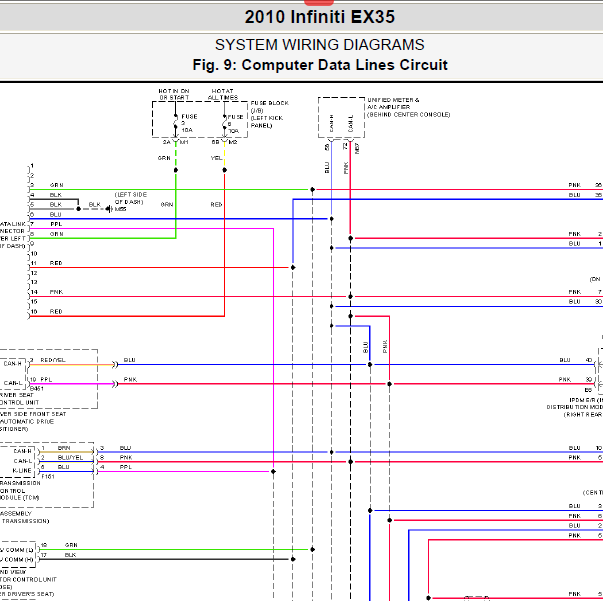
Task: Click the "(LEFT SIDE OF DASH)" ground label
Action: point(130,198)
